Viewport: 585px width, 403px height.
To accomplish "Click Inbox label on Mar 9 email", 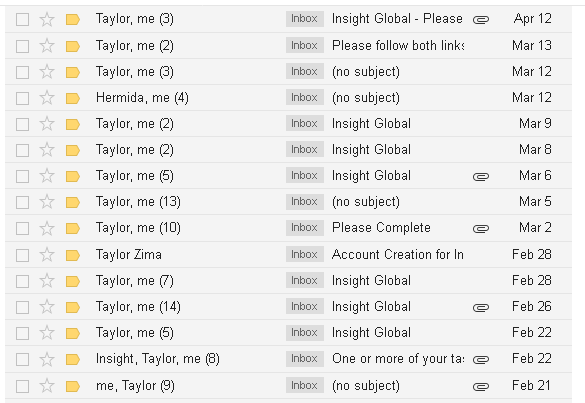I will pos(304,124).
